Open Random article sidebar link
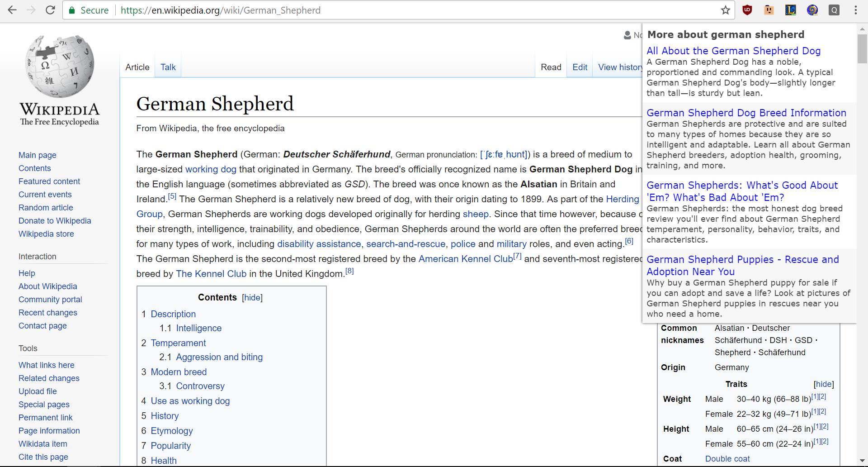Screen dimensions: 868x467 tap(46, 208)
